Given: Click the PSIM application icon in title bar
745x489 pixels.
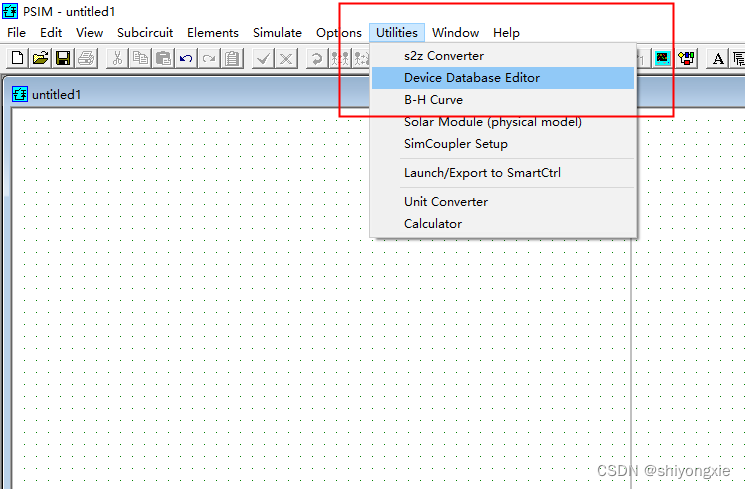Looking at the screenshot, I should [x=10, y=11].
